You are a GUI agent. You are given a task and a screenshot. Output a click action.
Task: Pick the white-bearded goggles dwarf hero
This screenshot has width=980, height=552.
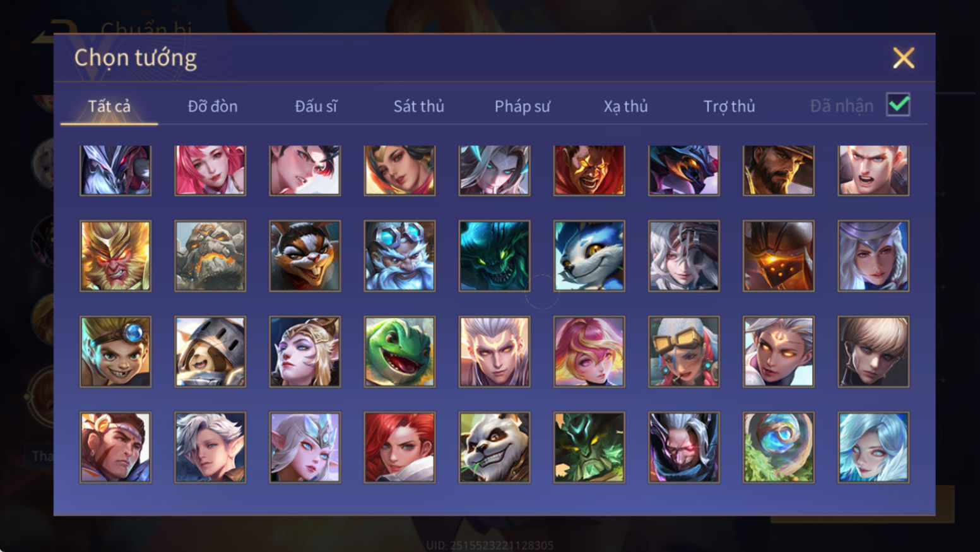pos(399,256)
